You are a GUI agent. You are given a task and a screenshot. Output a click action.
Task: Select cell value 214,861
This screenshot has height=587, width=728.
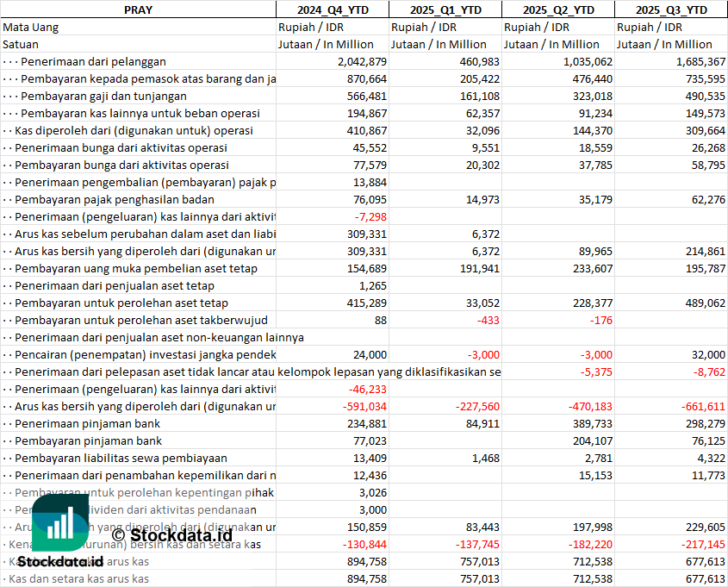(x=706, y=251)
